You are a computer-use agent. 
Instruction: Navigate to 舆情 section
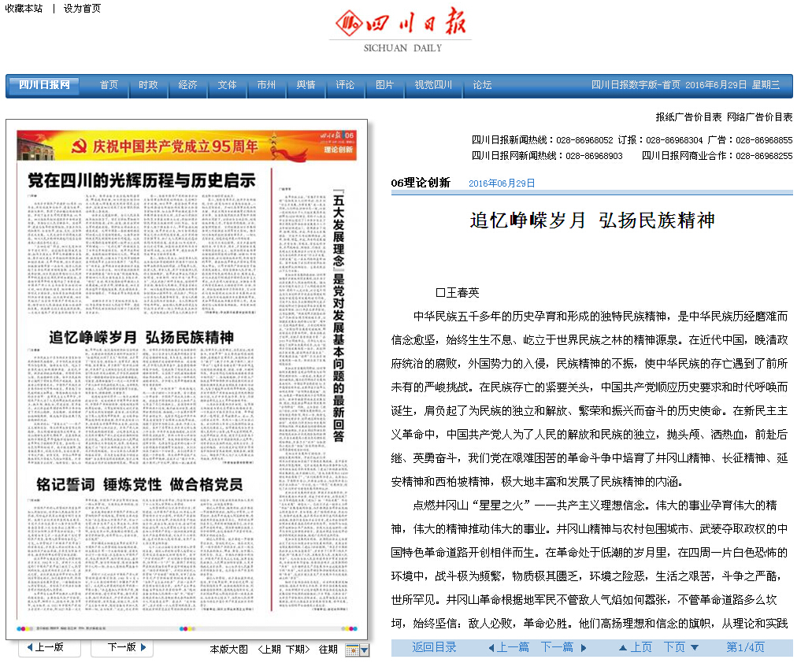pyautogui.click(x=306, y=85)
